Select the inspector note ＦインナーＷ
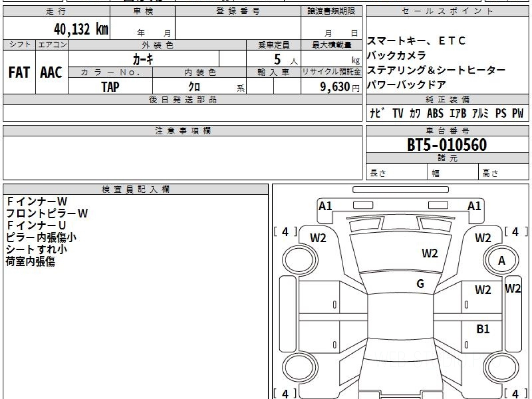532x399 pixels. pyautogui.click(x=37, y=201)
